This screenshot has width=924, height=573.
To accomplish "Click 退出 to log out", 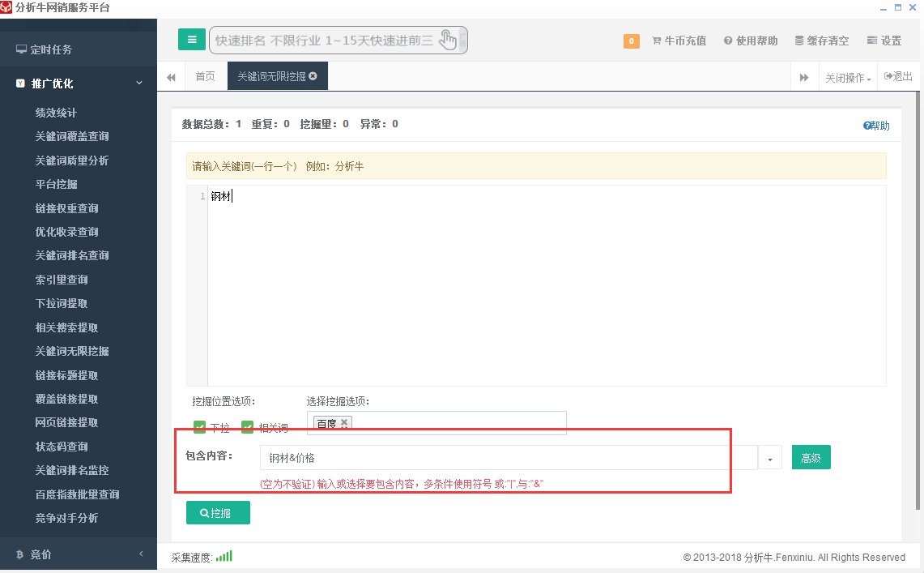I will pyautogui.click(x=897, y=75).
